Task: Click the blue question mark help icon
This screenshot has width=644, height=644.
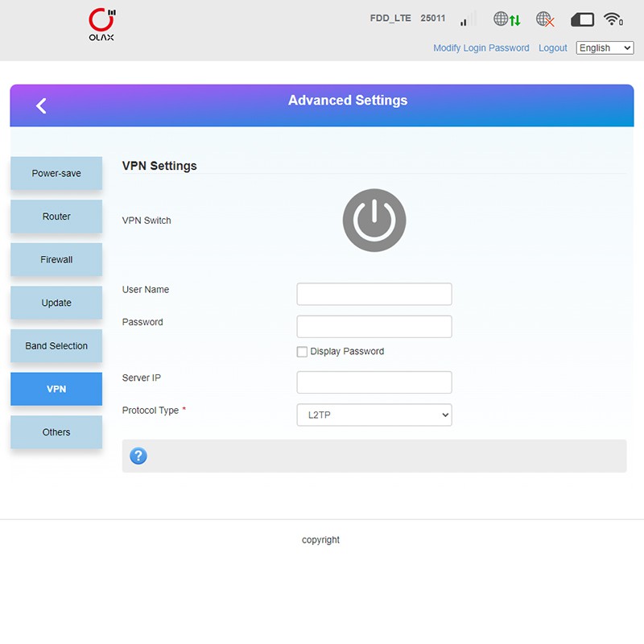Action: point(138,456)
